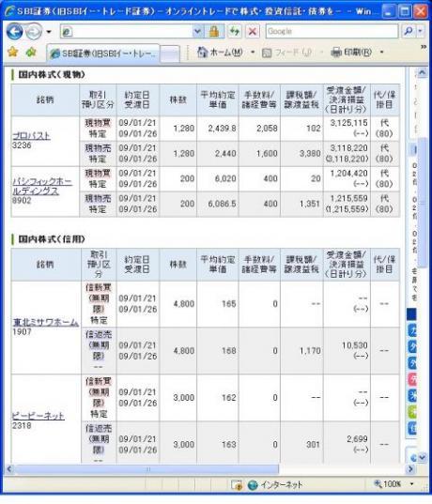Select the 2318 stock code text
The width and height of the screenshot is (432, 504).
(22, 425)
